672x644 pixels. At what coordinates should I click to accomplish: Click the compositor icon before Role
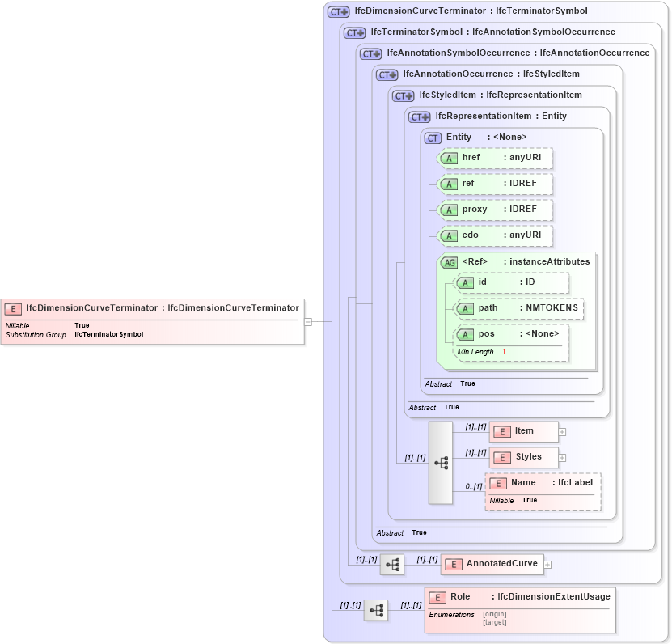click(x=376, y=610)
